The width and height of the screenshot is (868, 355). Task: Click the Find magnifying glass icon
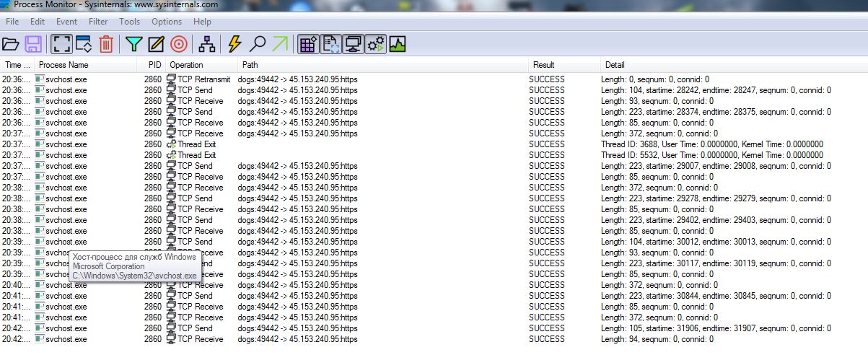(x=257, y=44)
